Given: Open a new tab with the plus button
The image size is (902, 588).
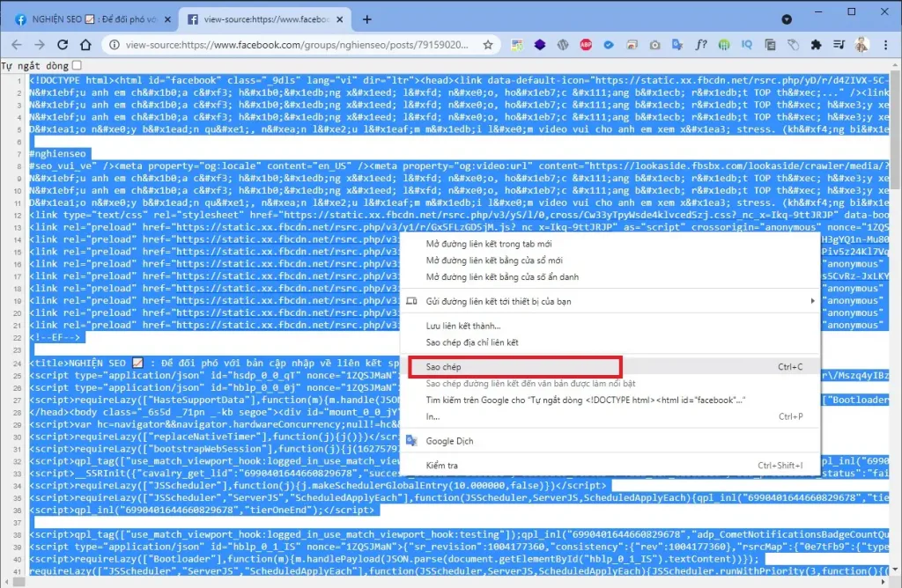Looking at the screenshot, I should tap(366, 19).
